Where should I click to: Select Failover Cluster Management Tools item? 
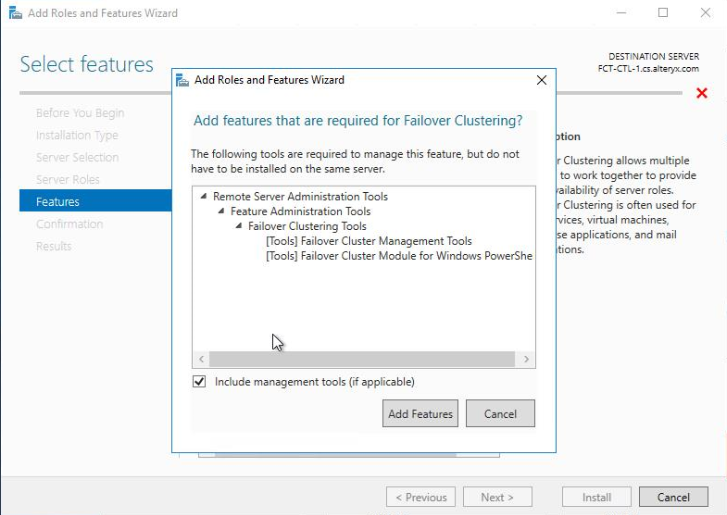click(x=368, y=241)
